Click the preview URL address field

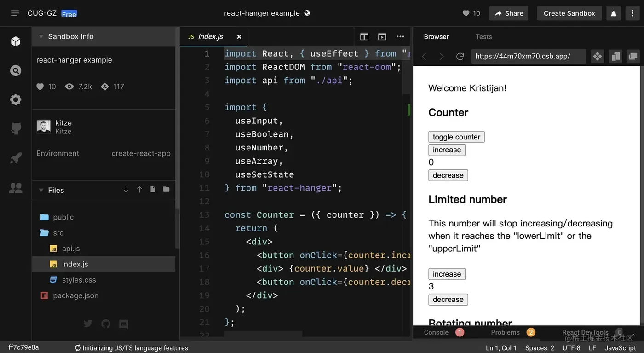528,56
